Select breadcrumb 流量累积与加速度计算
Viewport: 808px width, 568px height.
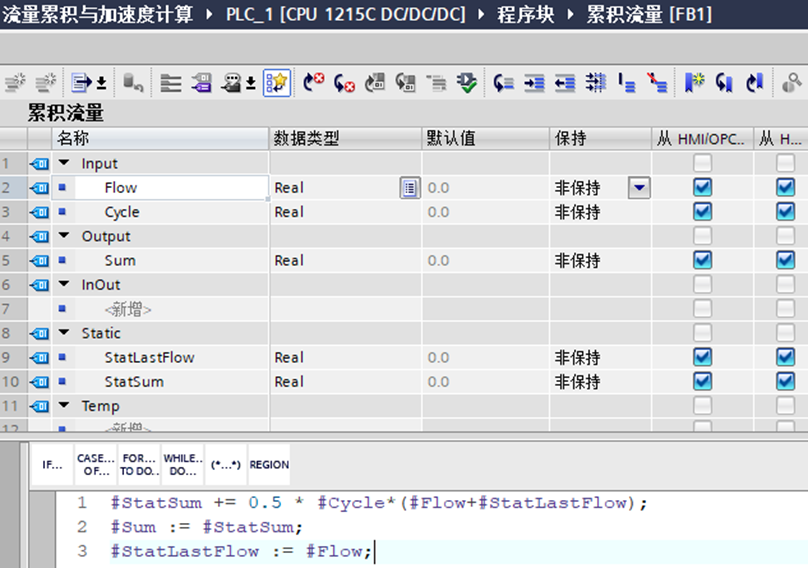click(98, 14)
